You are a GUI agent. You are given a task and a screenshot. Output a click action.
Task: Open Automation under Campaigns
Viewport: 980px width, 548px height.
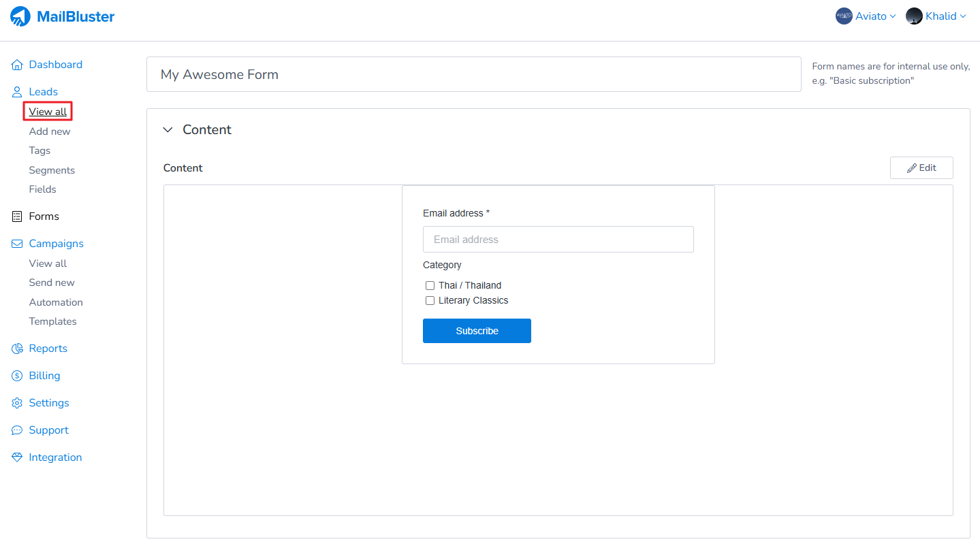pyautogui.click(x=56, y=302)
